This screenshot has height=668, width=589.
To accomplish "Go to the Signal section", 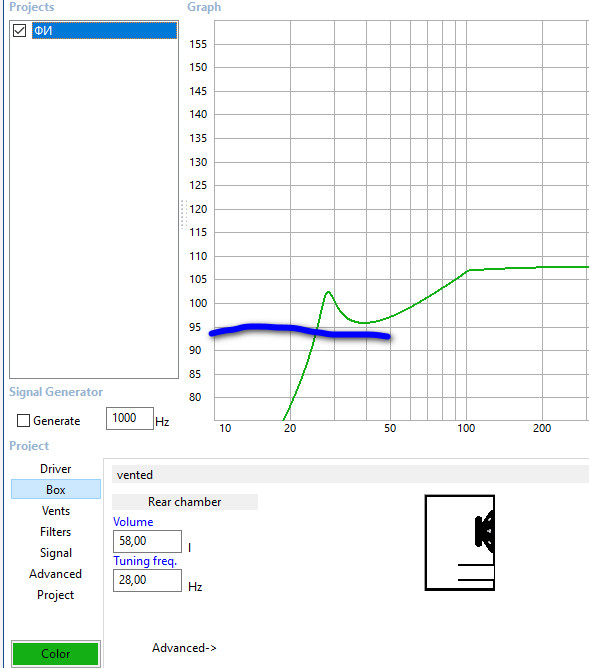I will point(56,553).
